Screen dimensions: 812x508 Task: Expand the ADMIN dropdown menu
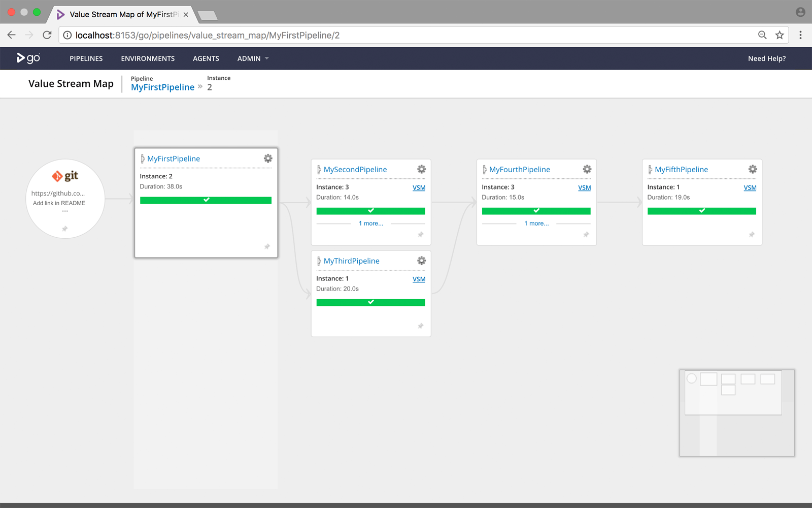point(253,58)
